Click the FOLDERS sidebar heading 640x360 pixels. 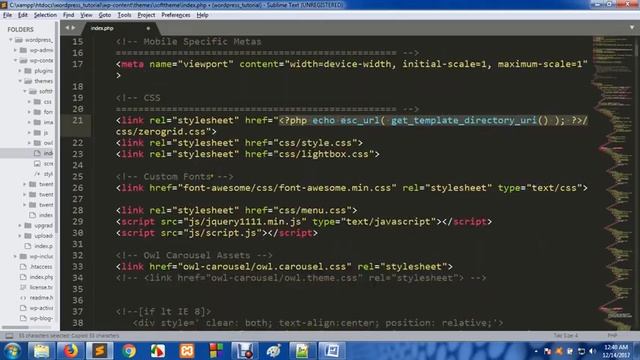click(20, 29)
